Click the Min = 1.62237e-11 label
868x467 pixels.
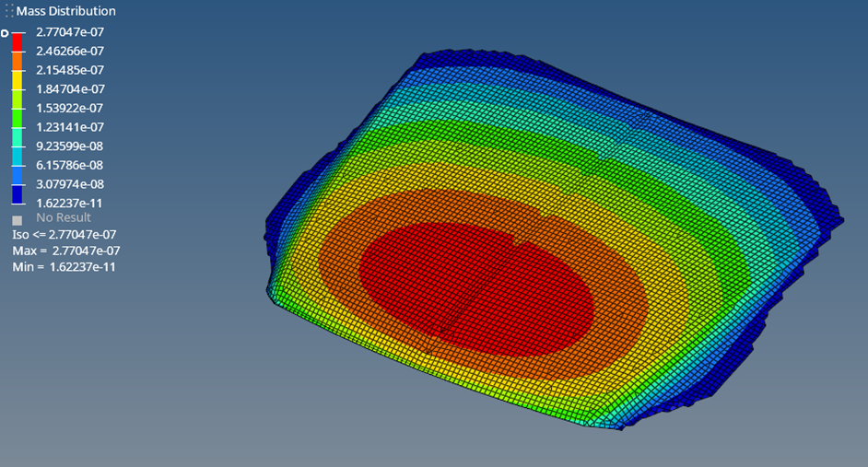pos(65,266)
